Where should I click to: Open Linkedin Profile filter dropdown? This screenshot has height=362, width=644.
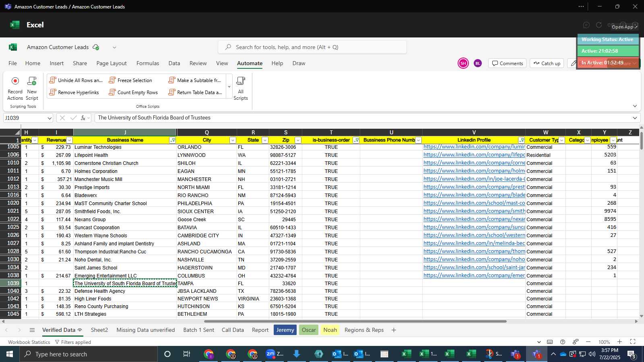pos(522,140)
